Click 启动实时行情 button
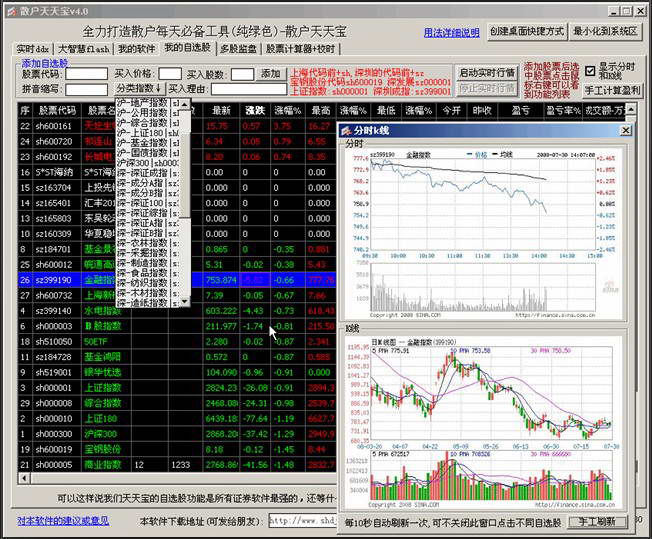This screenshot has width=652, height=539. coord(487,73)
